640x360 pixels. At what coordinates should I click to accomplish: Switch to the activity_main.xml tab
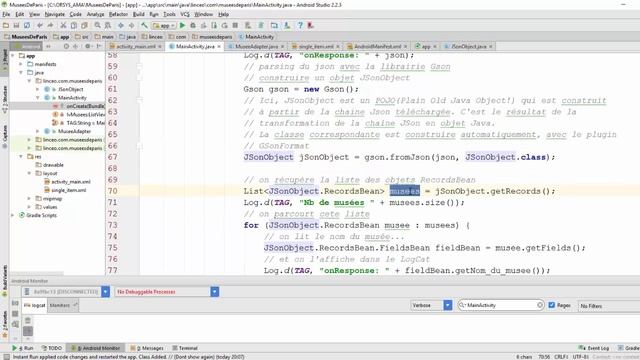pyautogui.click(x=136, y=47)
